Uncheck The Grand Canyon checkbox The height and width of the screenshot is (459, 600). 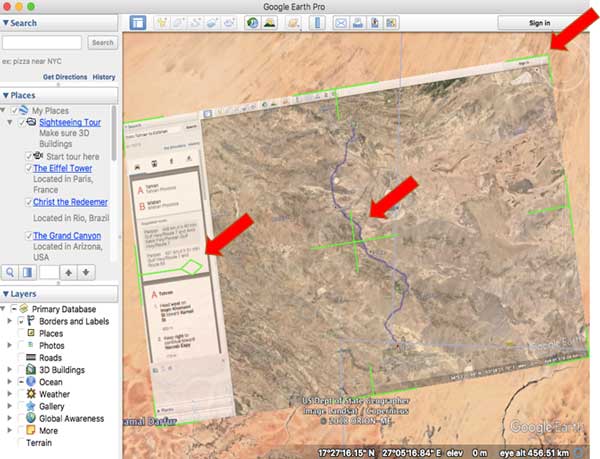coord(29,236)
